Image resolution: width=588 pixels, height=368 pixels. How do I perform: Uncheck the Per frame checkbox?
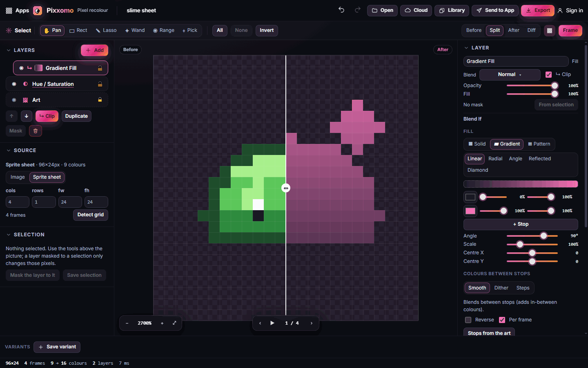click(x=502, y=320)
